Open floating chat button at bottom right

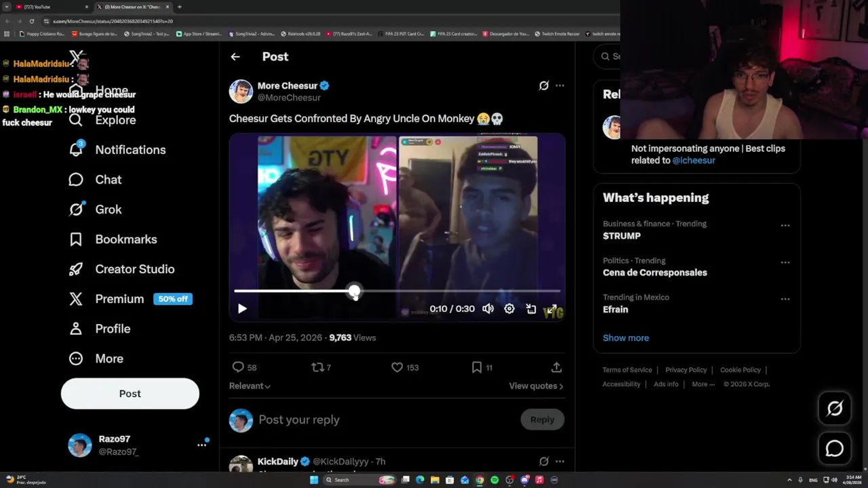(x=835, y=449)
